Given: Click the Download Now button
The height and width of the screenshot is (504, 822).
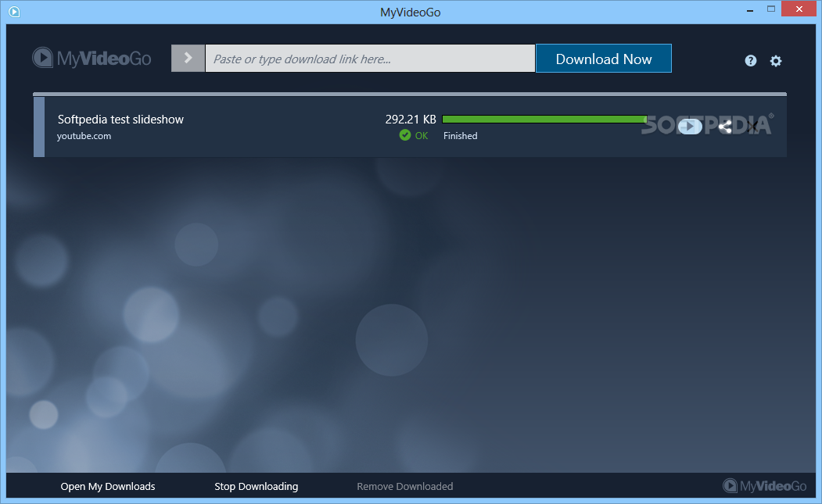Looking at the screenshot, I should tap(603, 58).
